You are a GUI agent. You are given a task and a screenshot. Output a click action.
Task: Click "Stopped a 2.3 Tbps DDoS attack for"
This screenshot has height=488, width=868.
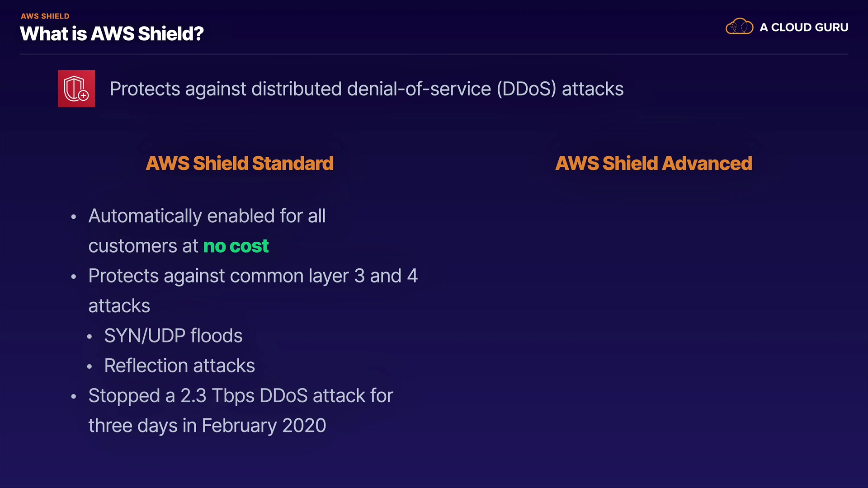pos(241,396)
